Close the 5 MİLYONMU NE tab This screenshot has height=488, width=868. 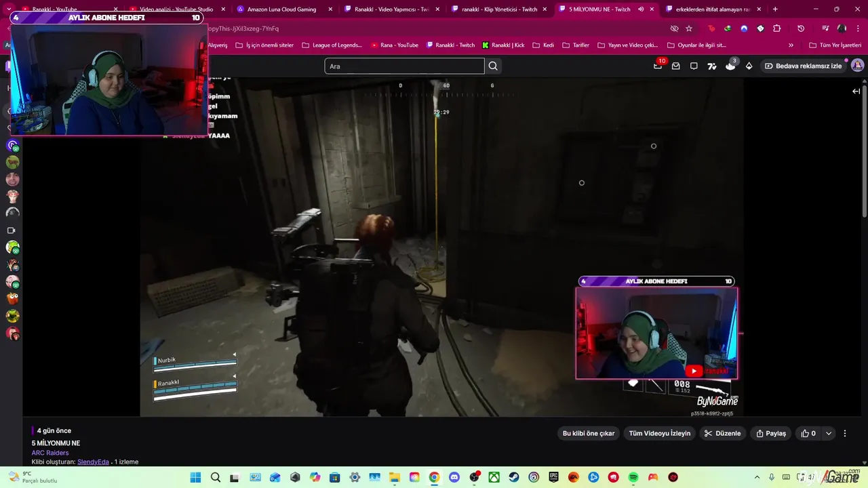[652, 9]
